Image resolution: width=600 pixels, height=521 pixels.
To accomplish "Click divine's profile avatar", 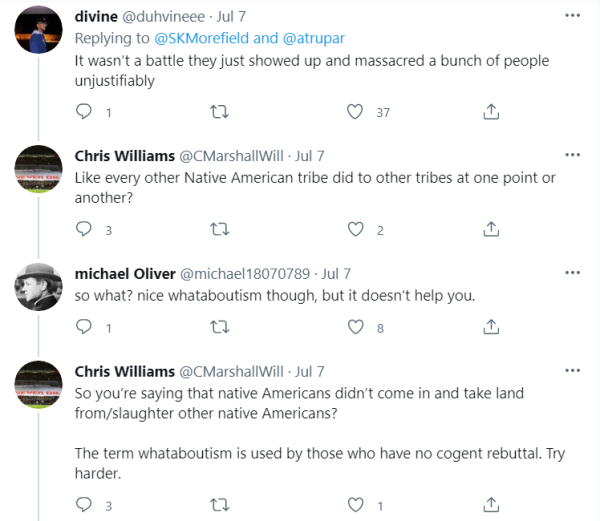I will [x=40, y=34].
